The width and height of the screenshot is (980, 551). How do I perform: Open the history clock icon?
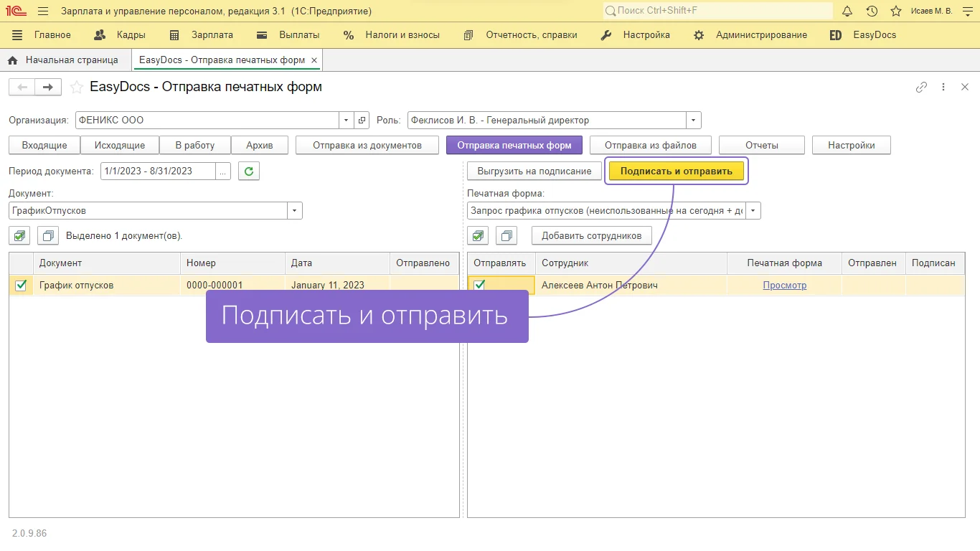872,11
